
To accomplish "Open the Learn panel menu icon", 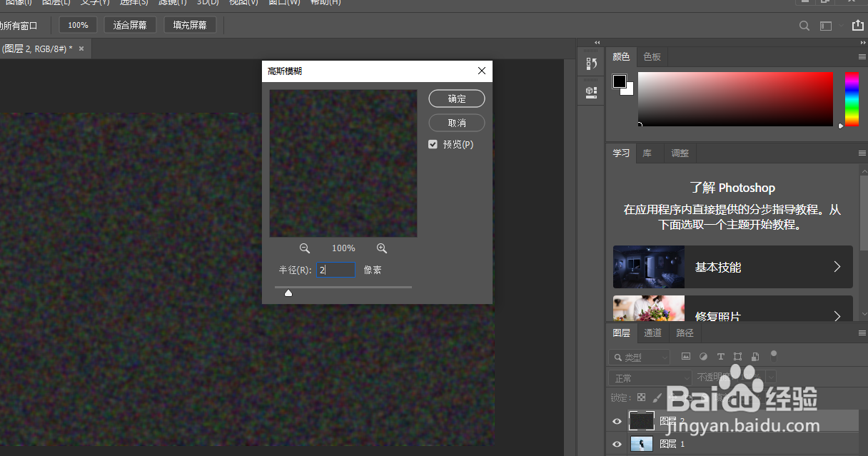I will [x=862, y=153].
